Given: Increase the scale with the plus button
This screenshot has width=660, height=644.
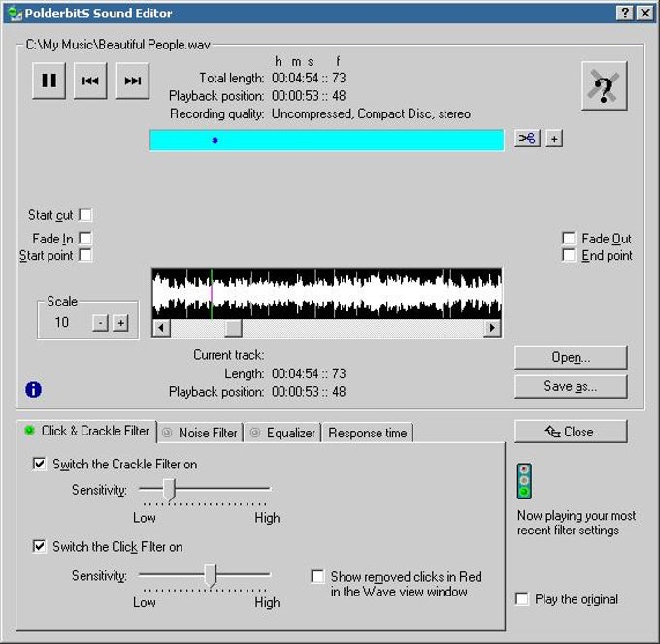Looking at the screenshot, I should [x=120, y=323].
